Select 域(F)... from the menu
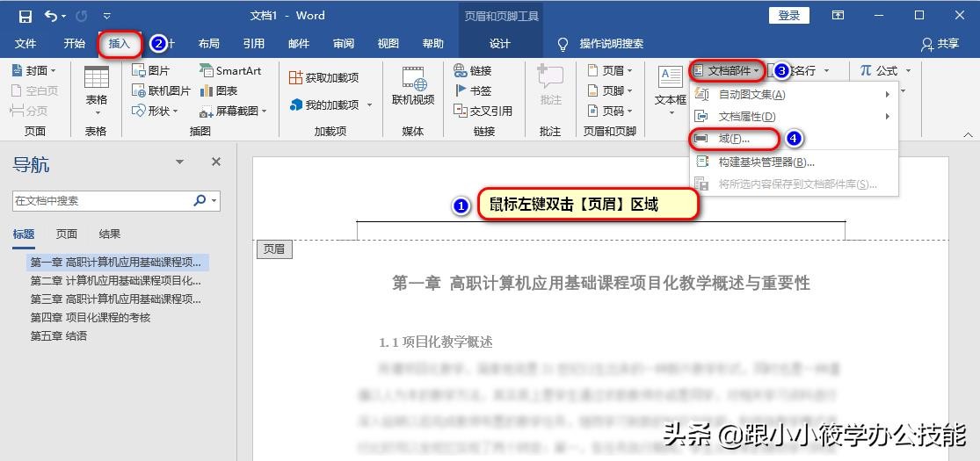 (x=734, y=139)
